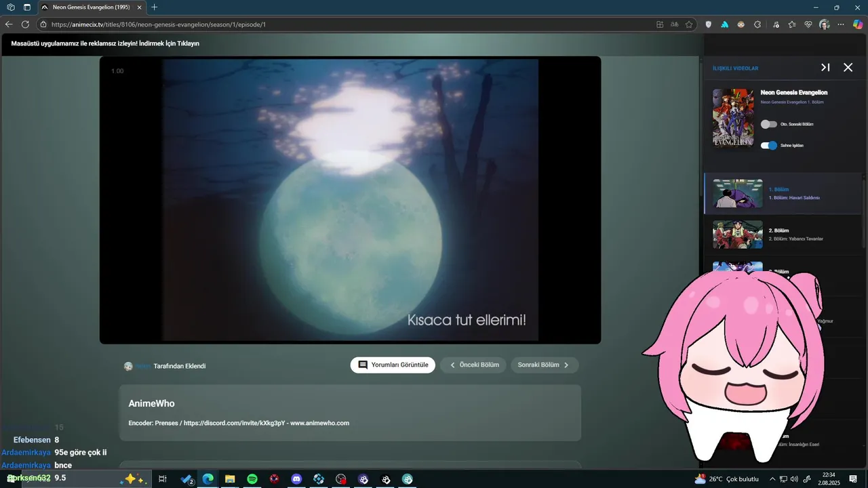Image resolution: width=868 pixels, height=488 pixels.
Task: Click the translate page icon
Action: coord(675,24)
